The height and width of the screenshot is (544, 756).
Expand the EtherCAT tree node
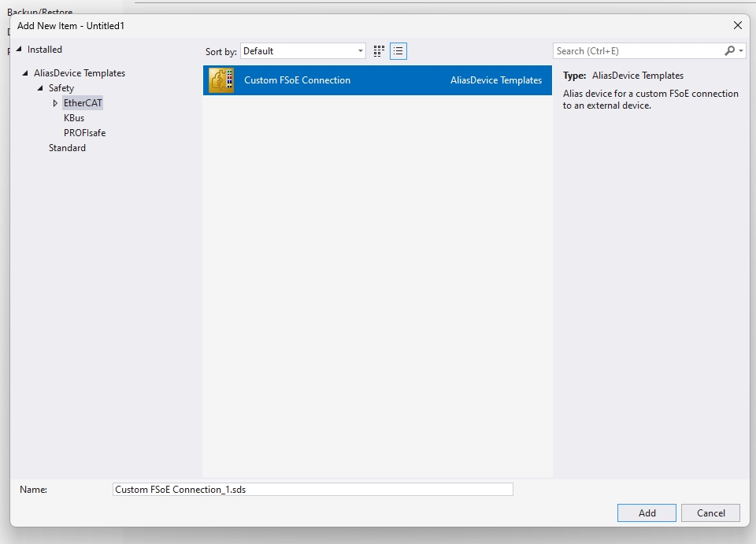pyautogui.click(x=55, y=103)
